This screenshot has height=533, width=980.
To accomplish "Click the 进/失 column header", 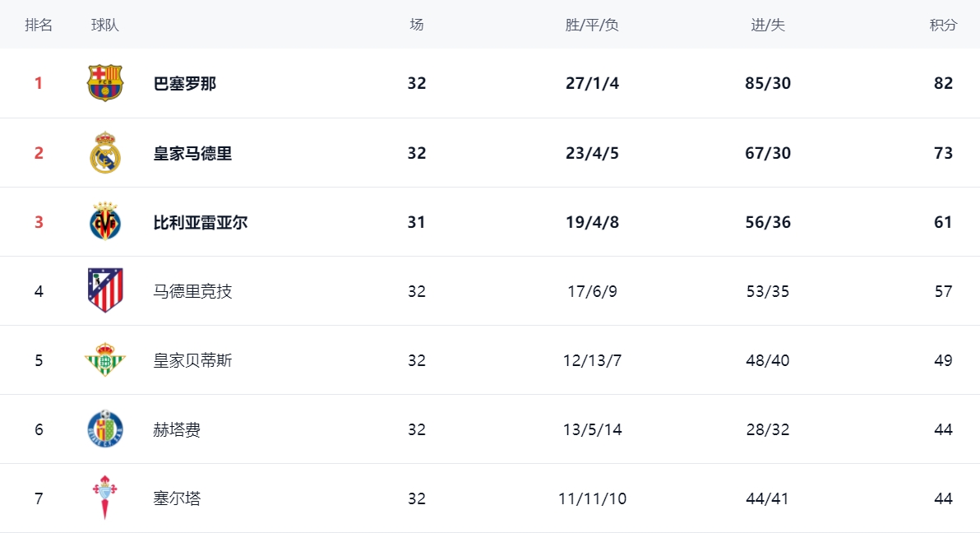I will coord(768,25).
